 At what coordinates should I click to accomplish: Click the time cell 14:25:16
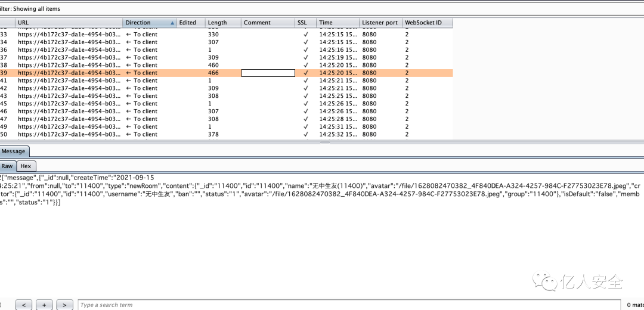click(338, 49)
